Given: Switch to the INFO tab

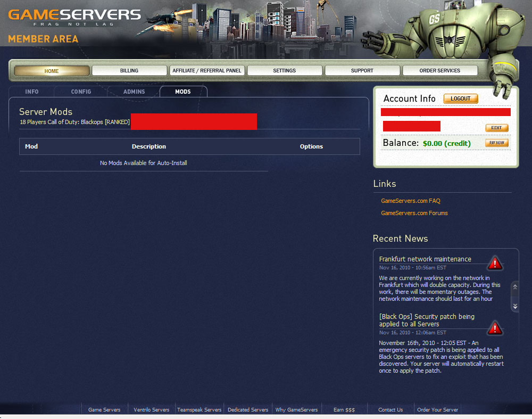Looking at the screenshot, I should [x=31, y=92].
